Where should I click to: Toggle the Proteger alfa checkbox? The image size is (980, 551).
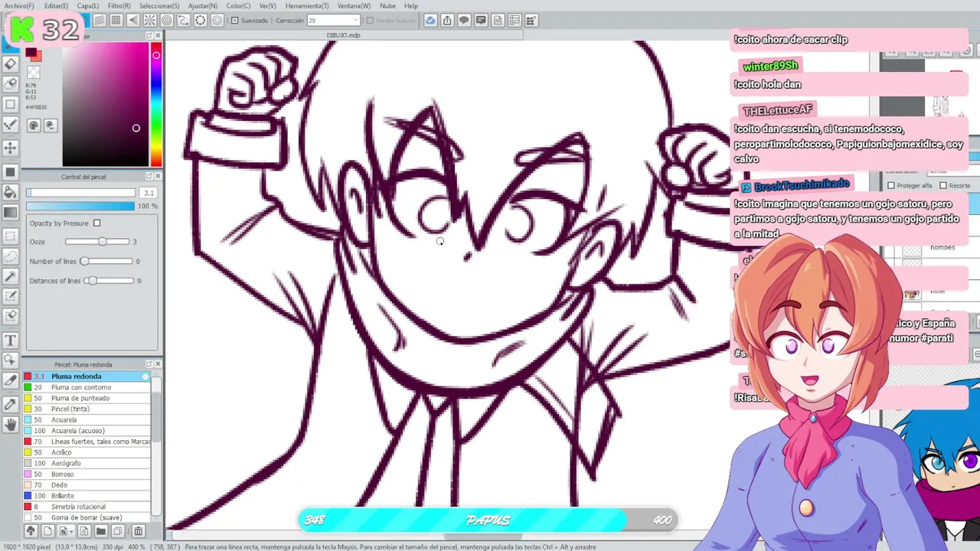[x=891, y=185]
